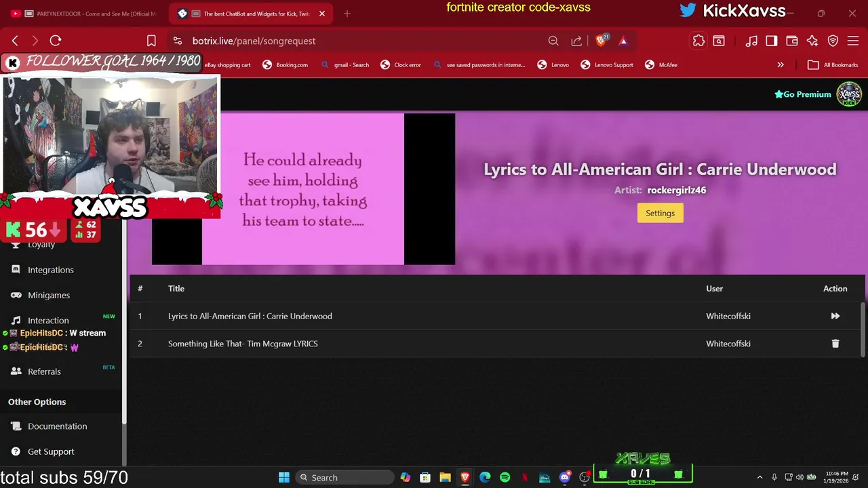
Task: Open the clock showing 10:46 PM
Action: [837, 477]
